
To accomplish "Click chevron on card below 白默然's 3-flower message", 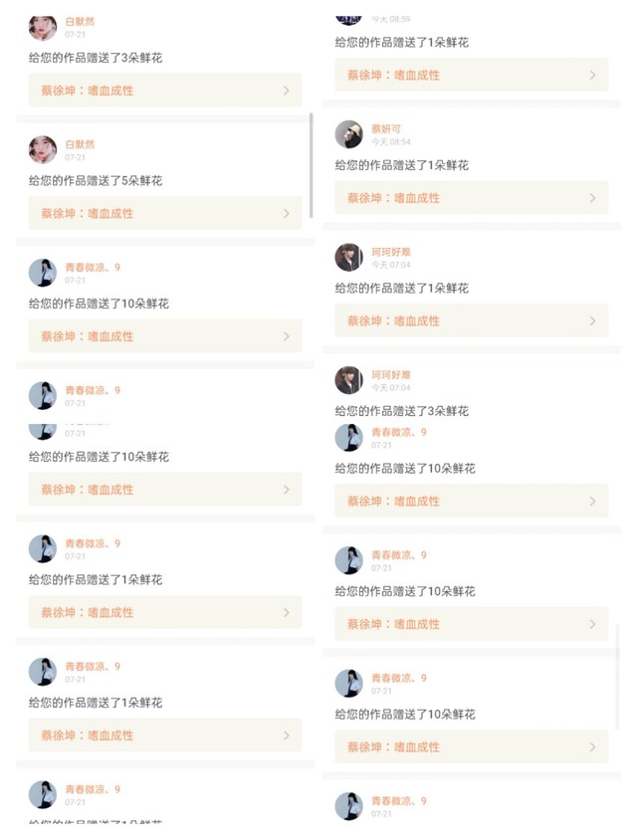I will [x=286, y=91].
